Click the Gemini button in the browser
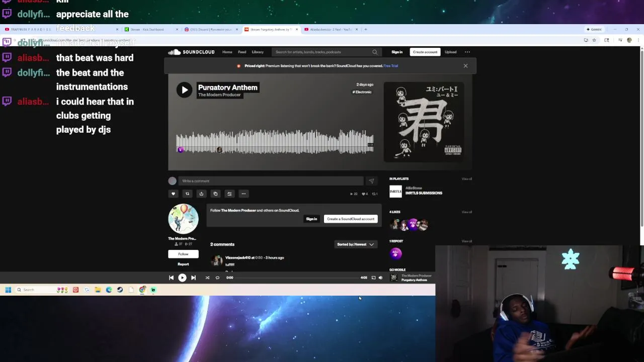Viewport: 644px width, 362px height. click(594, 29)
